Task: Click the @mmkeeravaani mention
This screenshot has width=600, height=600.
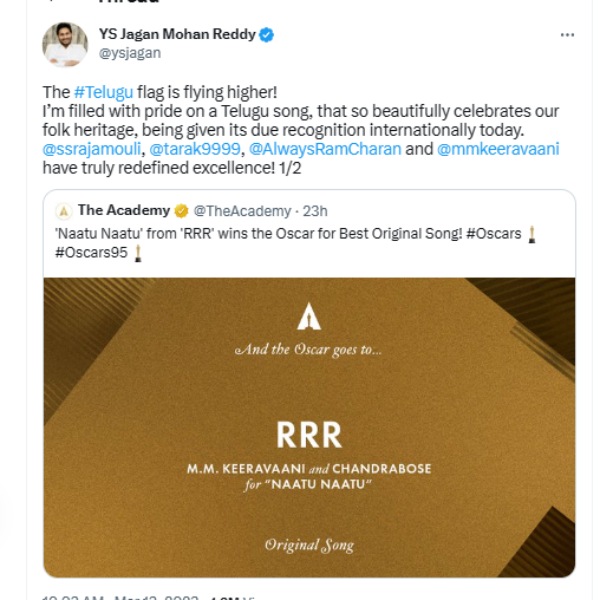Action: click(498, 148)
